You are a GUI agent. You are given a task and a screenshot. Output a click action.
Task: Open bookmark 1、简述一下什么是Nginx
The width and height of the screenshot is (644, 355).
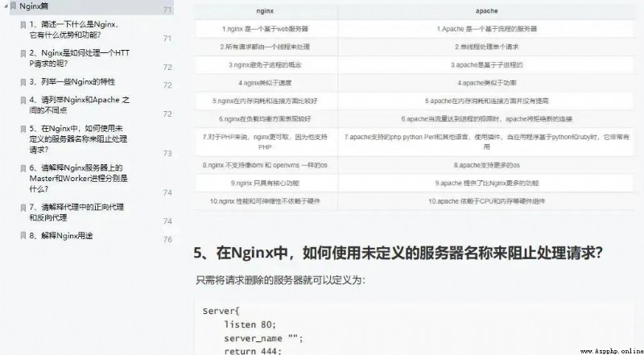point(74,30)
